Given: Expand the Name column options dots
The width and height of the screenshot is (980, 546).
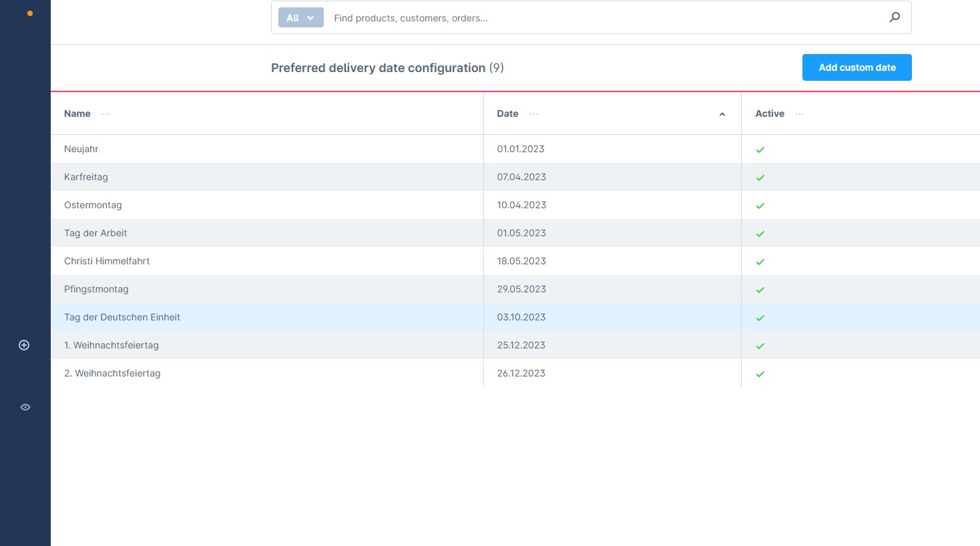Looking at the screenshot, I should click(x=105, y=114).
